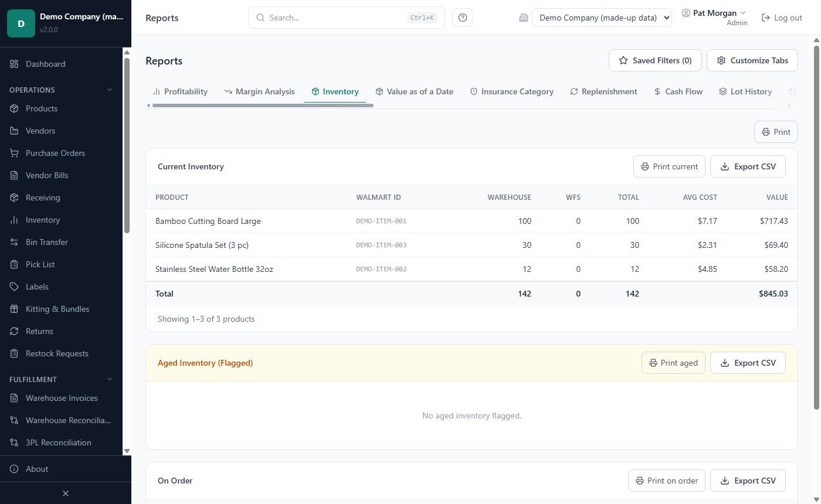Open the Demo Company selector dropdown
The height and width of the screenshot is (504, 821).
coord(602,18)
